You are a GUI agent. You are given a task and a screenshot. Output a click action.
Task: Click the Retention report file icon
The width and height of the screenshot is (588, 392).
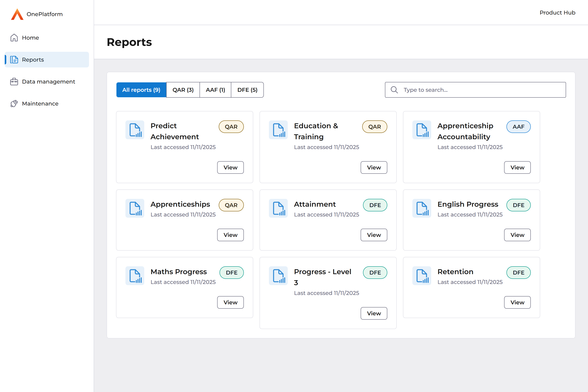[422, 276]
